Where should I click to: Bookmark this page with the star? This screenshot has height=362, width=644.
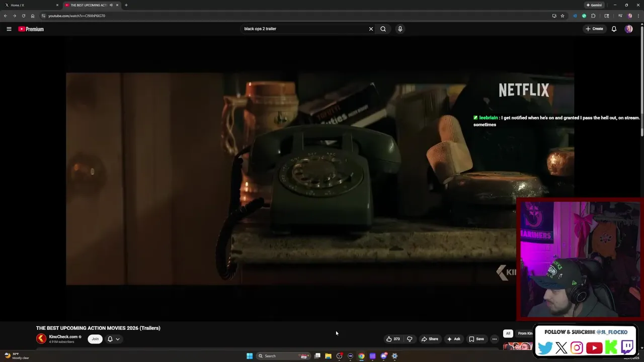point(562,16)
